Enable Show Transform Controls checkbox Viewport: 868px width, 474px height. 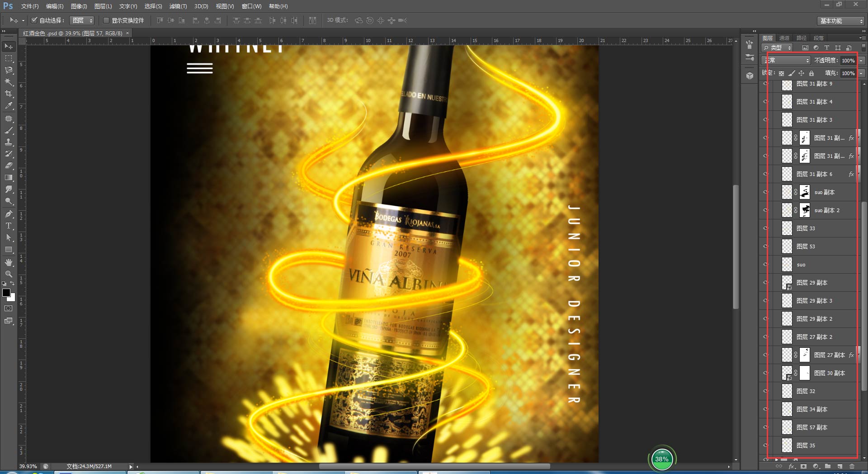(106, 20)
